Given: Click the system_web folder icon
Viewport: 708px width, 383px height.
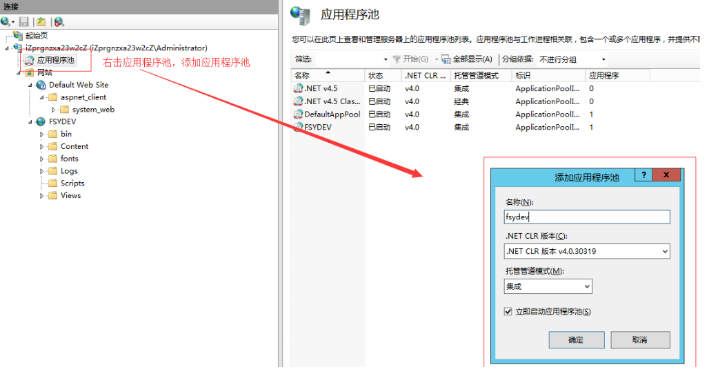Looking at the screenshot, I should pos(65,109).
